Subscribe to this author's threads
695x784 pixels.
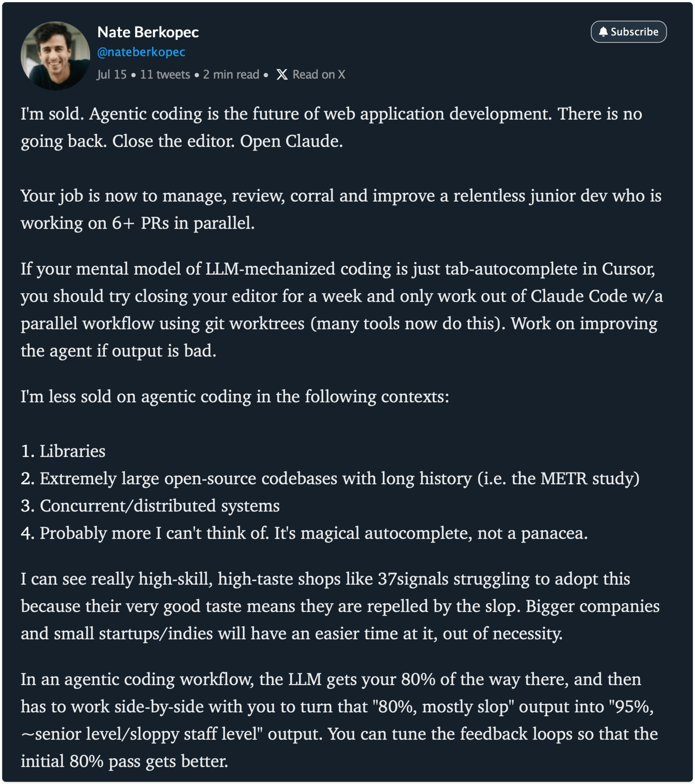coord(629,32)
